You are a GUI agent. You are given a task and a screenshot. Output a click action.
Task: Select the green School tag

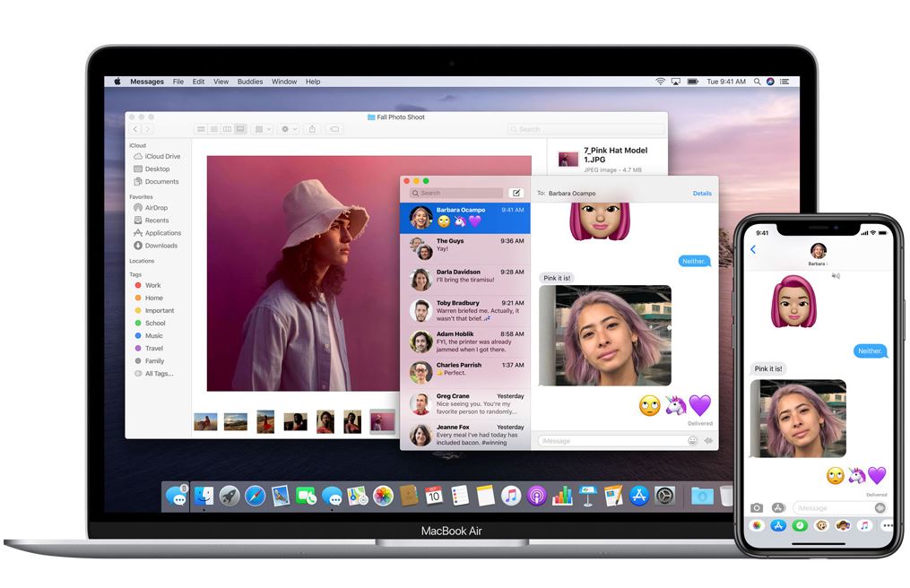coord(151,323)
